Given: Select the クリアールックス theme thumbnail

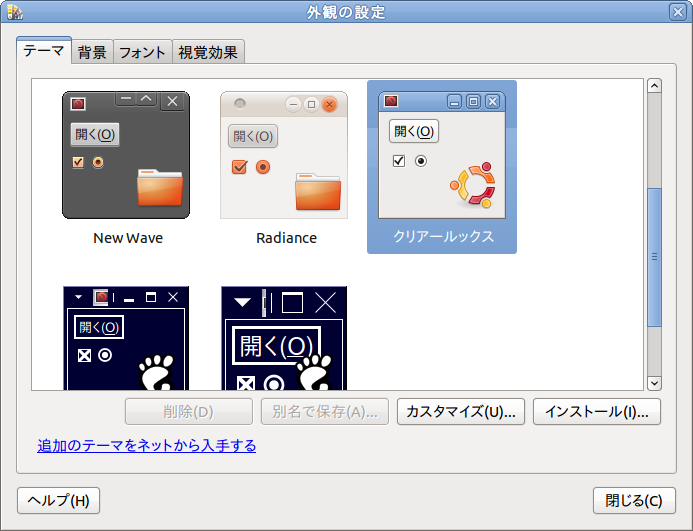Looking at the screenshot, I should tap(442, 155).
